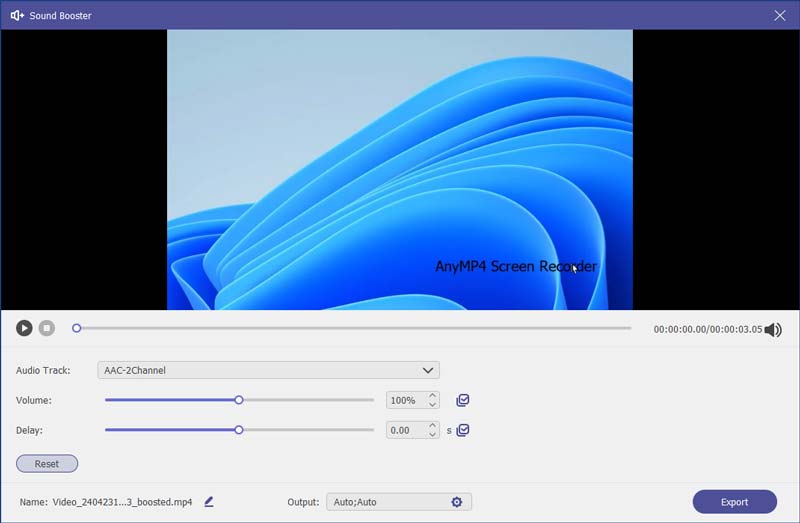
Task: Mute audio with the speaker icon
Action: 772,329
